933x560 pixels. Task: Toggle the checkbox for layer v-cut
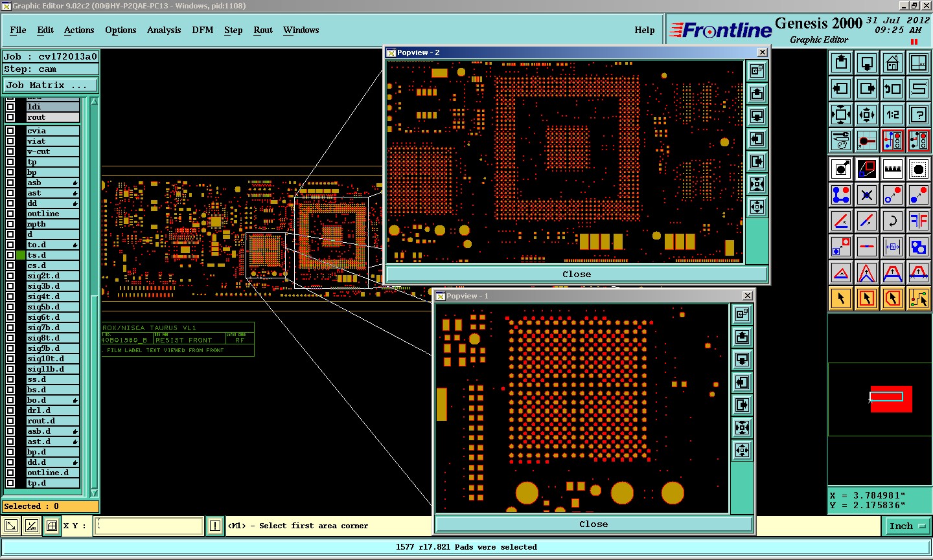(10, 151)
